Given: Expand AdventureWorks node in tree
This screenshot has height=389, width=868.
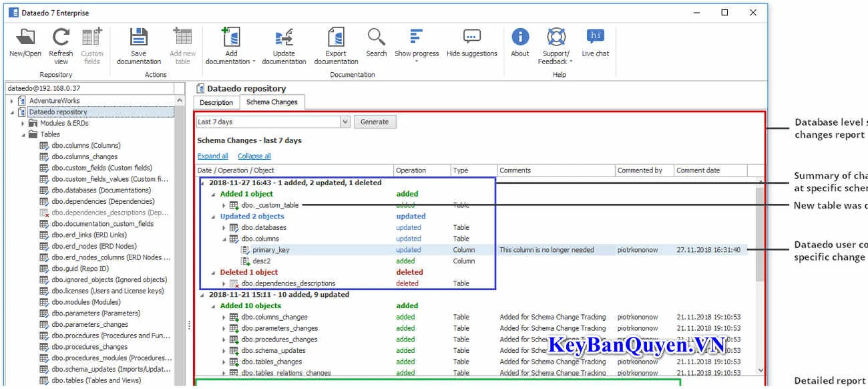Looking at the screenshot, I should 12,101.
